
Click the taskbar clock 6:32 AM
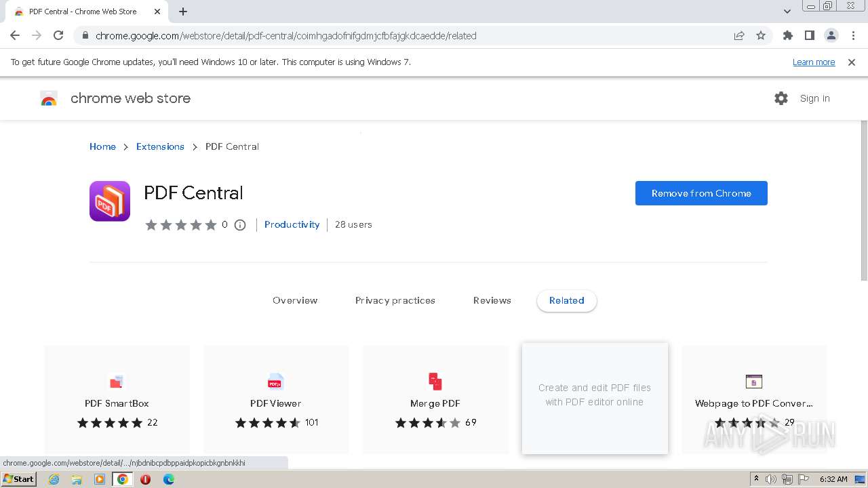[x=833, y=479]
